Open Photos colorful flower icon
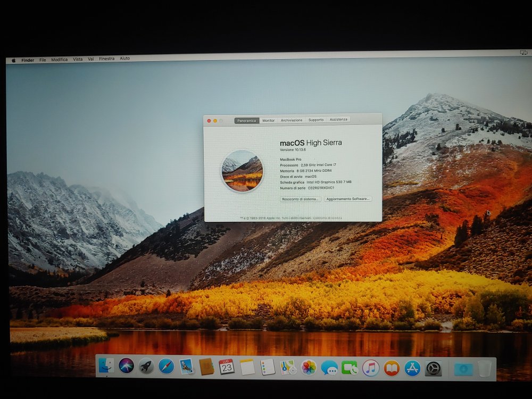 pyautogui.click(x=309, y=368)
